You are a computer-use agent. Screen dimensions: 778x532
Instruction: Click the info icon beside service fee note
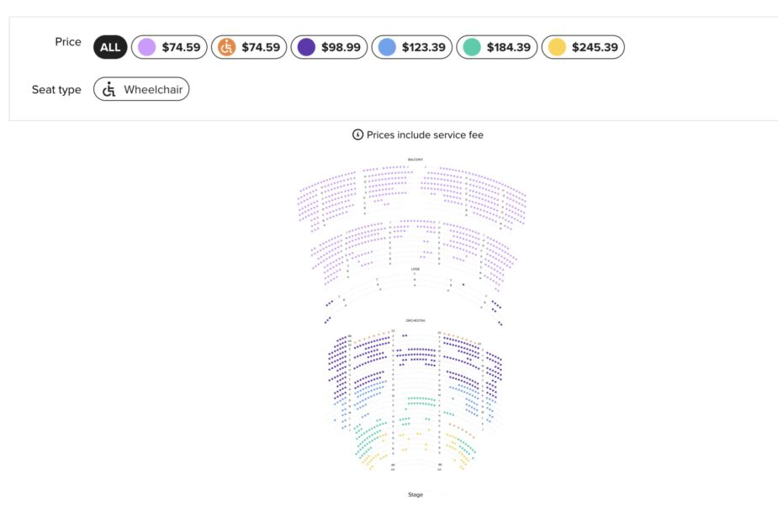pos(357,134)
